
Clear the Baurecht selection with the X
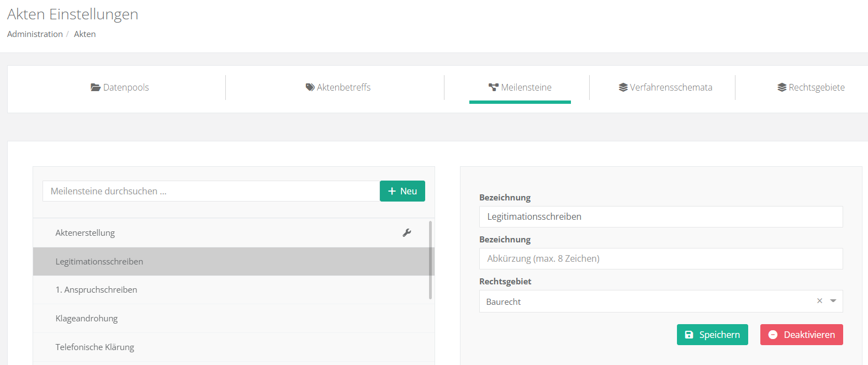[819, 301]
